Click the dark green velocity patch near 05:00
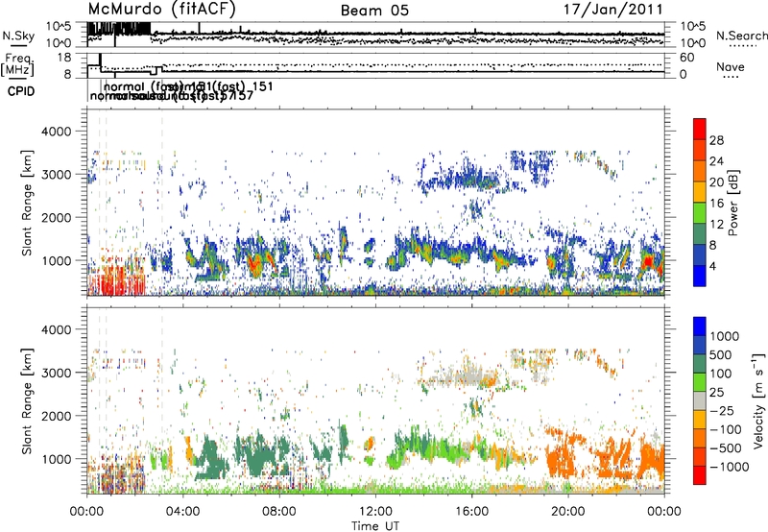This screenshot has width=768, height=532. tap(211, 458)
